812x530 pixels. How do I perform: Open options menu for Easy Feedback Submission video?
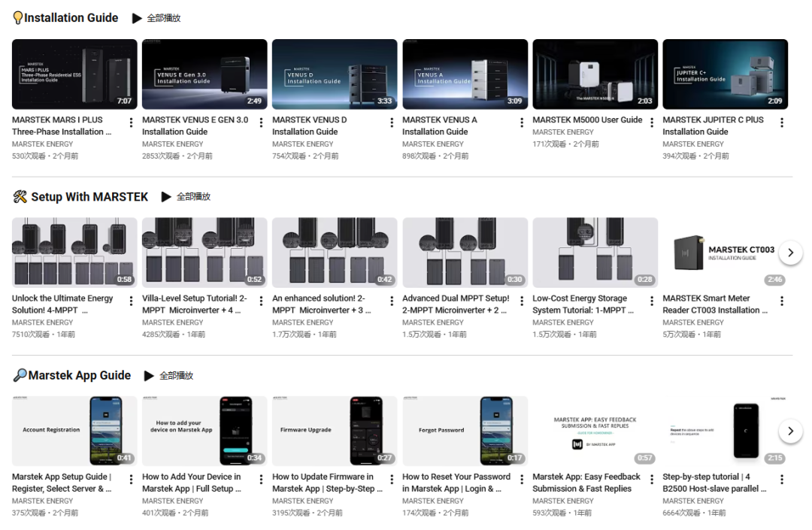click(x=651, y=480)
